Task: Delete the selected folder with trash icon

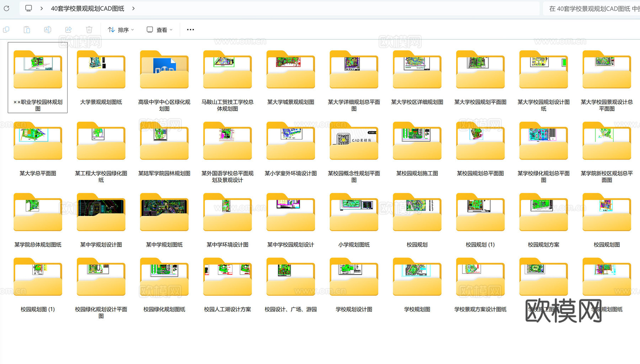Action: [89, 29]
